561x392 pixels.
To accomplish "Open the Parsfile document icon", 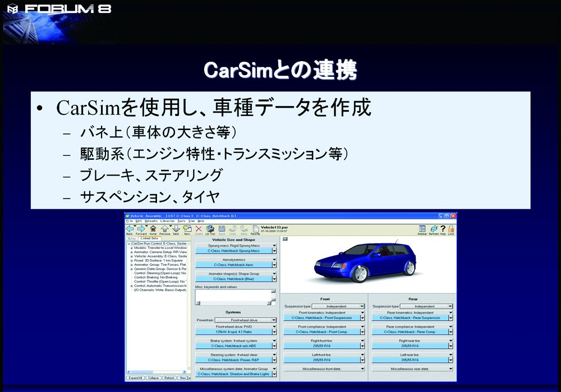I will point(255,229).
